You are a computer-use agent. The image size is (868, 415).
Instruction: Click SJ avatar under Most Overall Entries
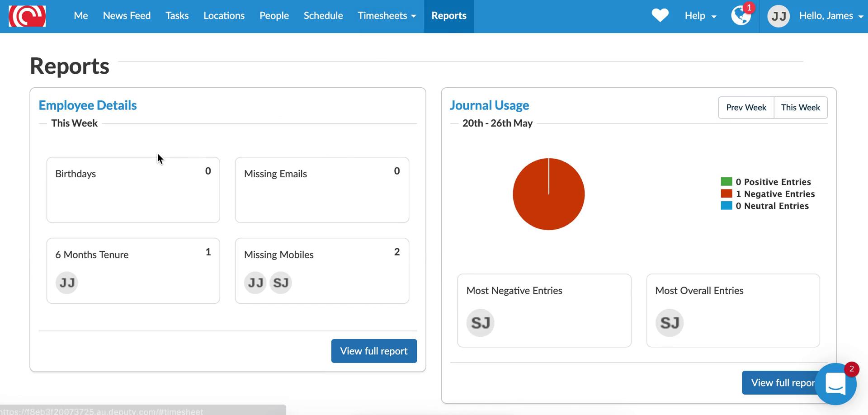[670, 323]
